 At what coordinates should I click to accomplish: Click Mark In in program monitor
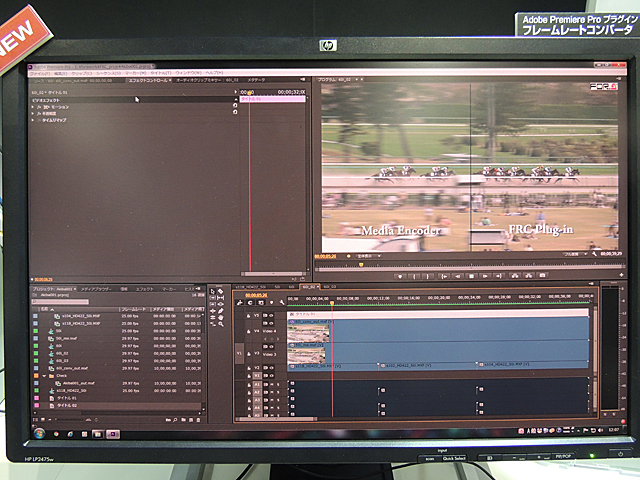pos(414,276)
